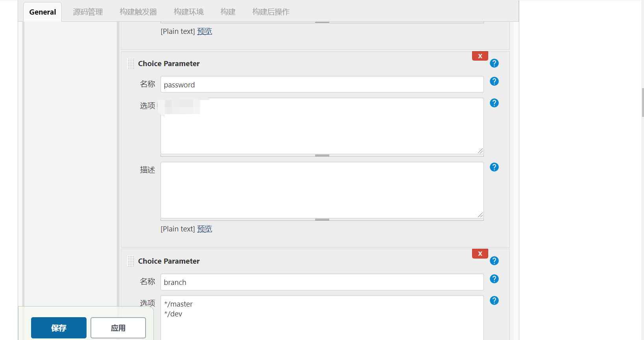Click drag handle of branch Choice Parameter

tap(131, 261)
